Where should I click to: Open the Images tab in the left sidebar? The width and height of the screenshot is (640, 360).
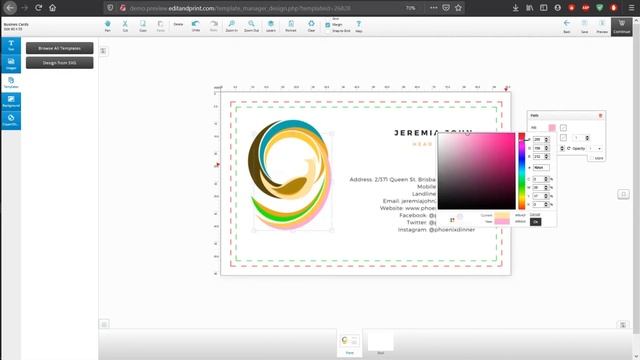click(11, 64)
